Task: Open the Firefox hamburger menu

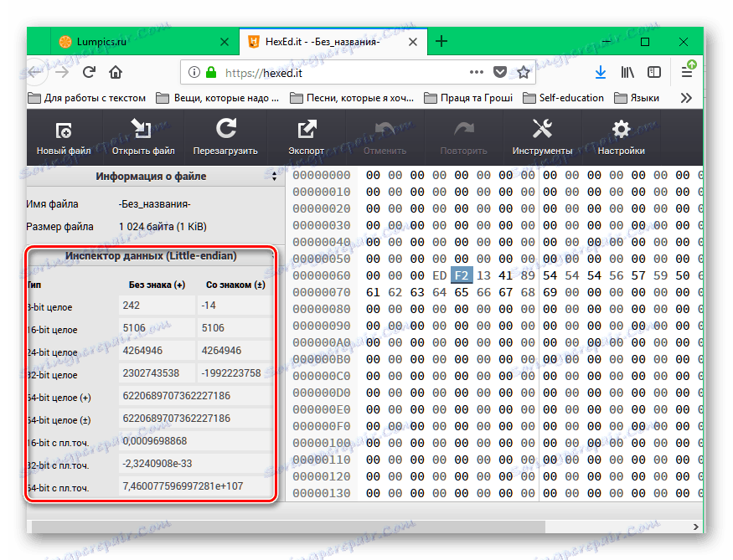Action: pos(687,72)
